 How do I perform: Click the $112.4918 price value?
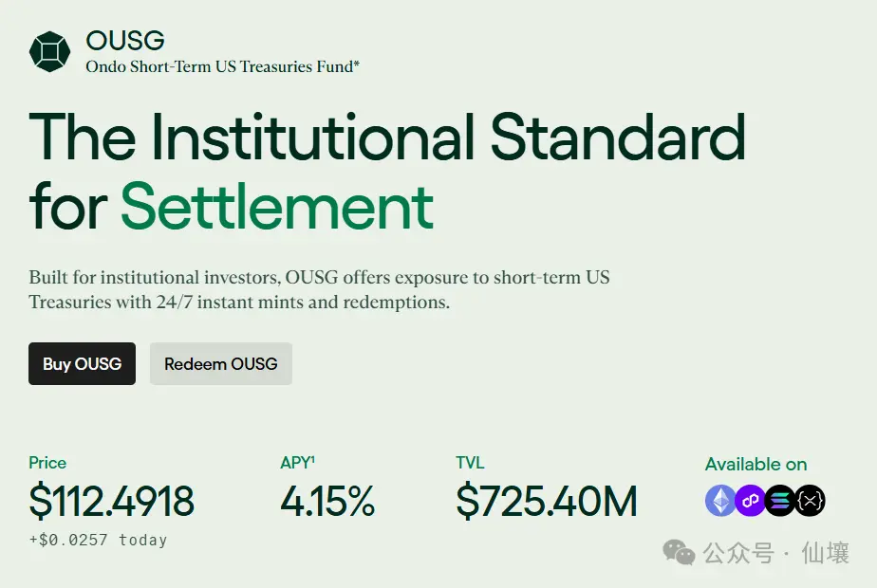(111, 502)
